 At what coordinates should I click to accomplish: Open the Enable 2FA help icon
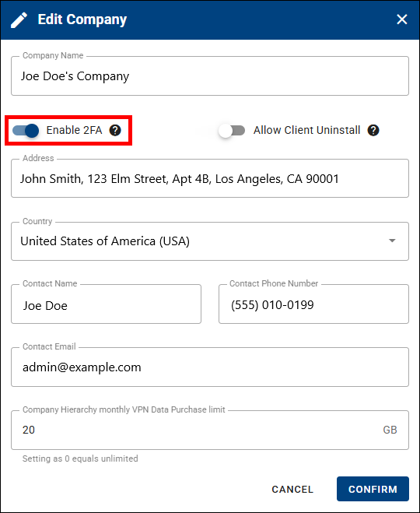pos(115,130)
